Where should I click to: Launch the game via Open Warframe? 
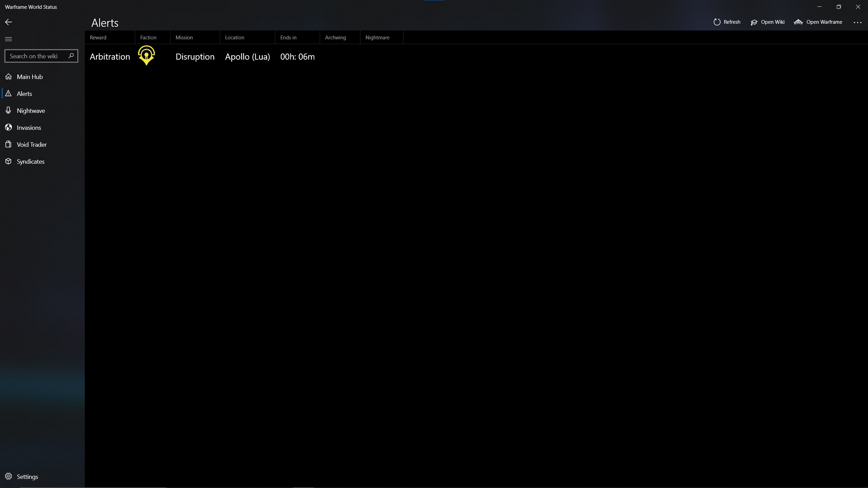(817, 22)
